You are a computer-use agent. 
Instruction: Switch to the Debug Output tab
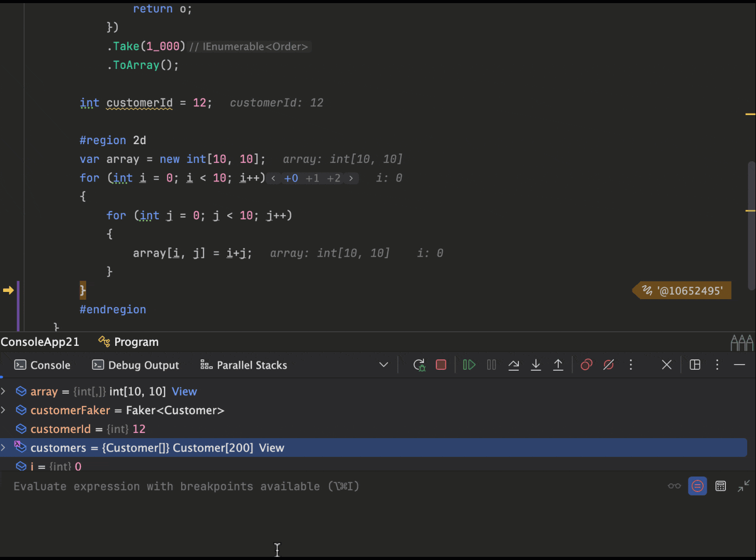(x=135, y=365)
